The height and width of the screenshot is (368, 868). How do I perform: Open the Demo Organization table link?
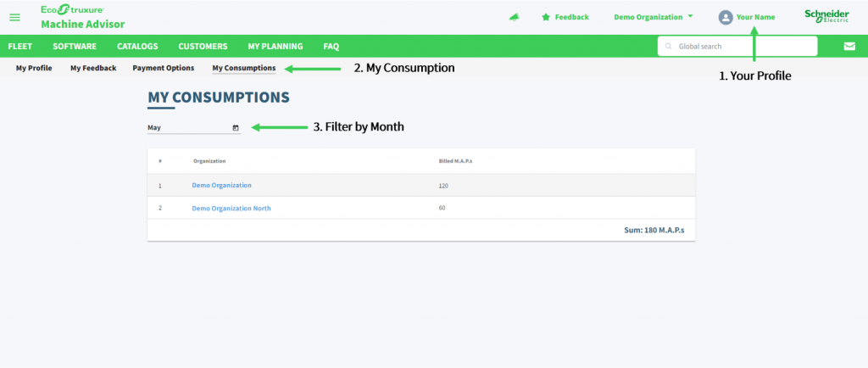point(221,186)
